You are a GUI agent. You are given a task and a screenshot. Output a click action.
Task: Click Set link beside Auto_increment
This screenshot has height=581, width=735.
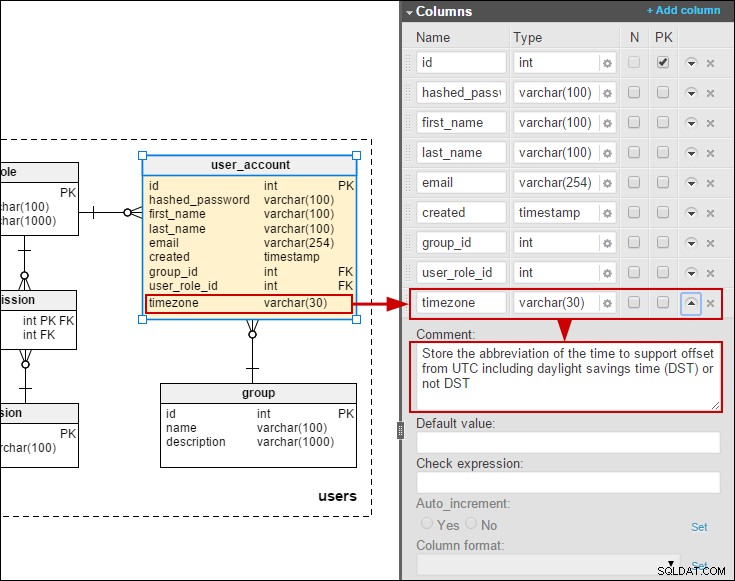pyautogui.click(x=699, y=527)
